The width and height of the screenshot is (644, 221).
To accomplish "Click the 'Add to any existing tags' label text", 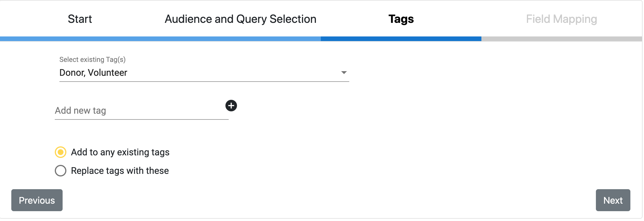I will (120, 152).
